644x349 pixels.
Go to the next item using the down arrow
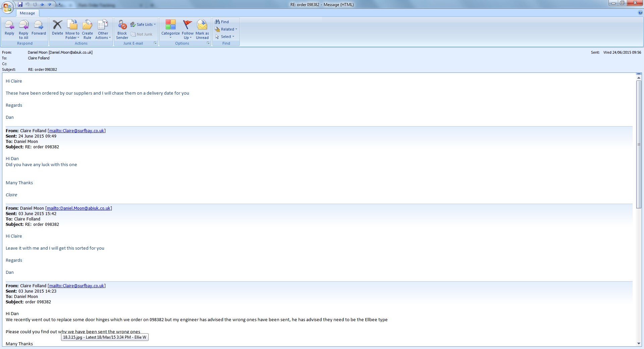click(50, 4)
